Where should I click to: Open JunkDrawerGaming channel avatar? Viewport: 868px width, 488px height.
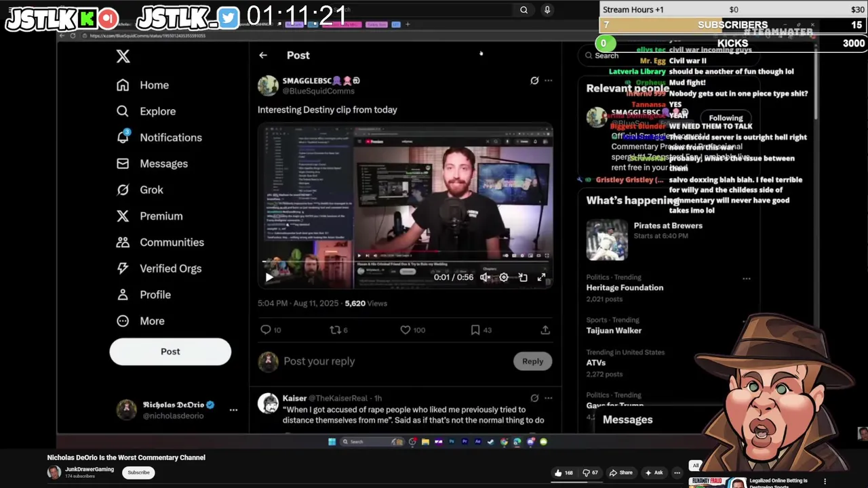point(54,472)
